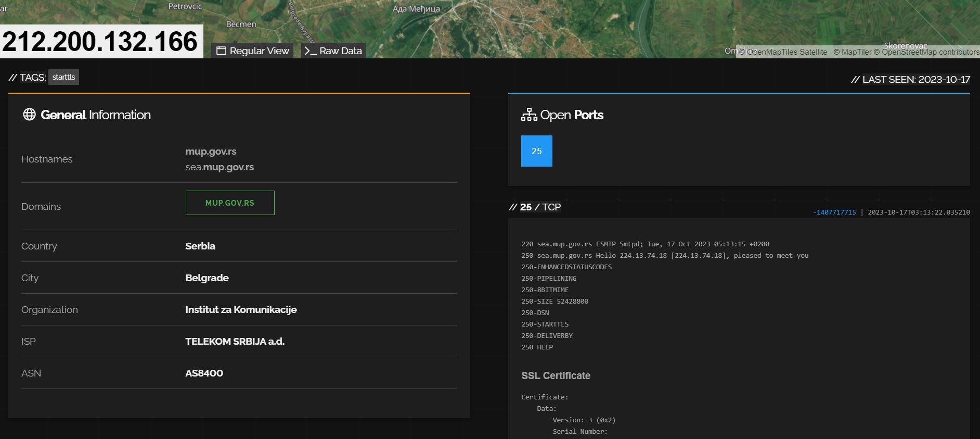Click the IP address 212.200.132.166 heading
The height and width of the screenshot is (439, 980).
point(100,41)
